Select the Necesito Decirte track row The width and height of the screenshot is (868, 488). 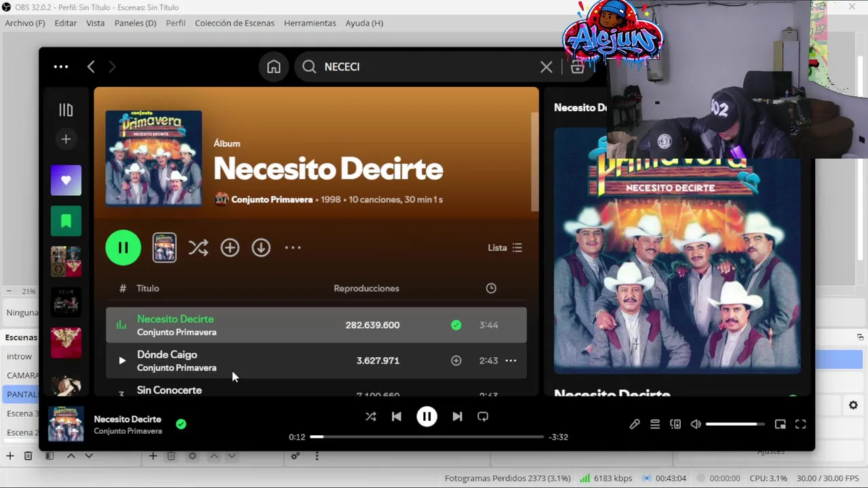(x=316, y=325)
